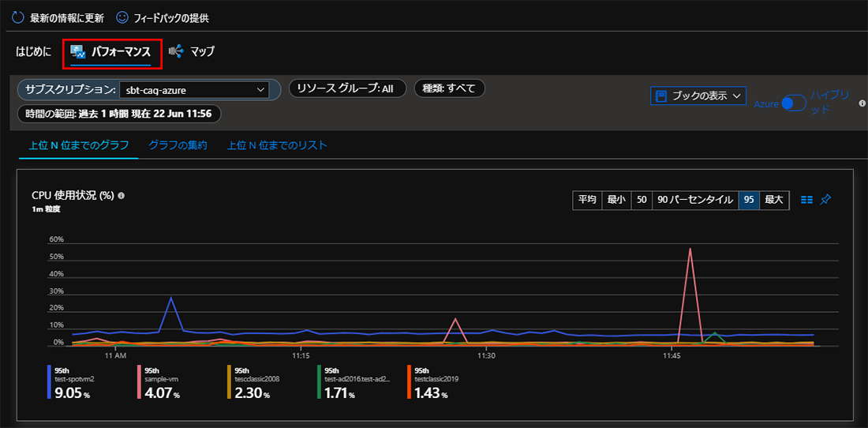Click the sample-vm legend entry 4.07%

(x=162, y=382)
